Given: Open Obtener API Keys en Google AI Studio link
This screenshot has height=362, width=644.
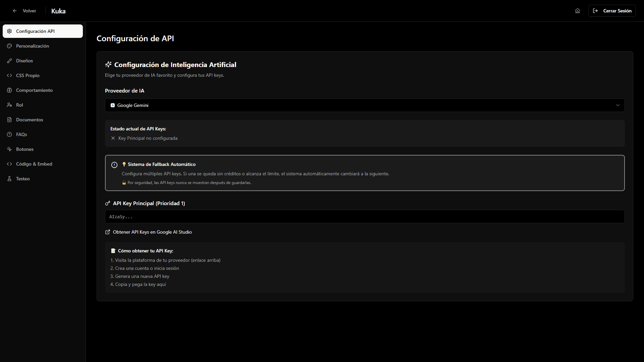Looking at the screenshot, I should [153, 232].
